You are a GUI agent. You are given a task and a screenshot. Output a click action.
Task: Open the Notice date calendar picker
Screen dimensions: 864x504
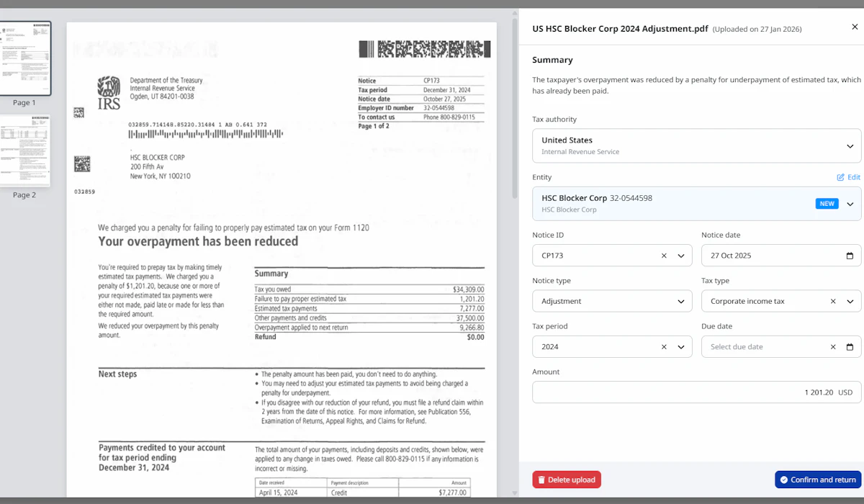(x=850, y=256)
